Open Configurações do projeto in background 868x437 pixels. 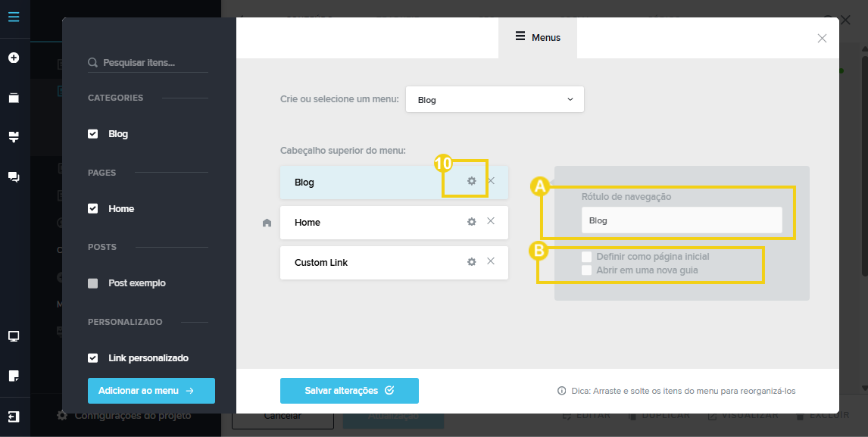point(125,415)
